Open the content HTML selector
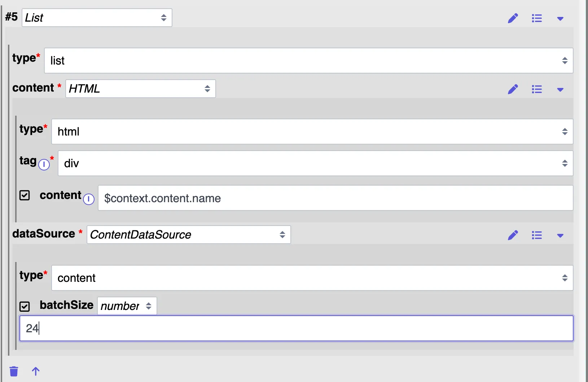 coord(141,89)
